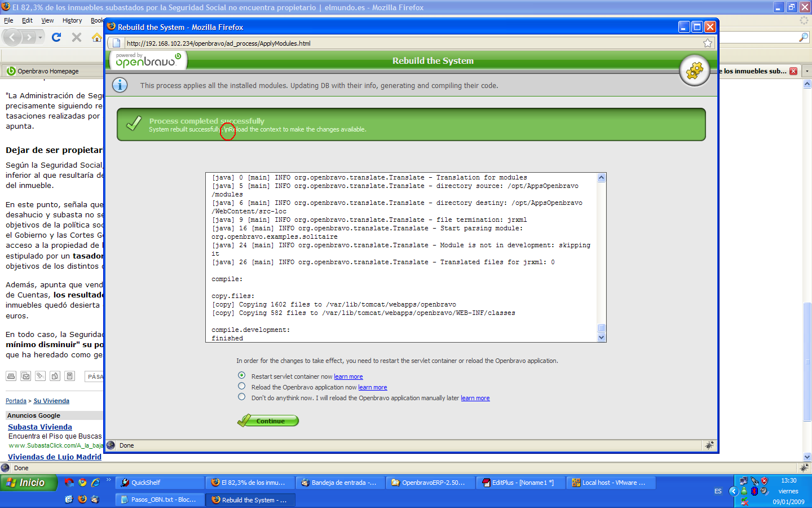Click the blue info icon
The width and height of the screenshot is (812, 508).
pos(120,85)
